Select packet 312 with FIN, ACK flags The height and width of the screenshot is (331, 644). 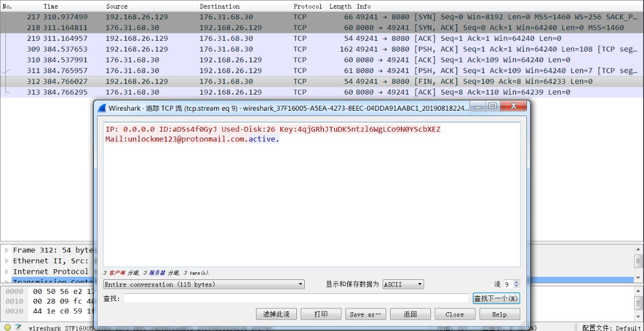[322, 82]
